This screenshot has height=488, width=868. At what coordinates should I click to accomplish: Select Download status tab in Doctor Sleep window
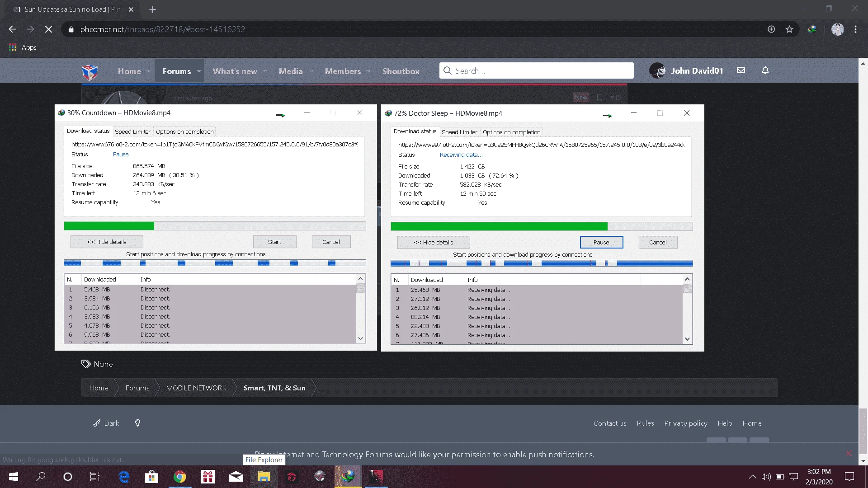coord(415,131)
